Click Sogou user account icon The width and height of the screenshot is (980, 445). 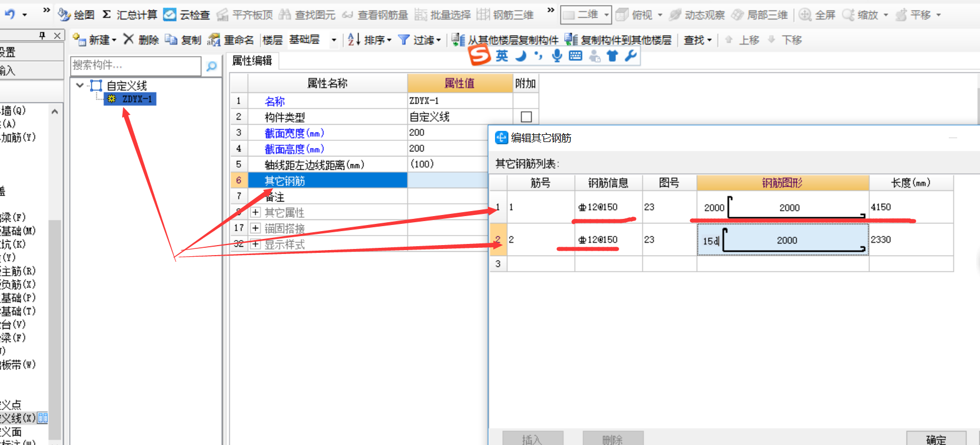tap(595, 56)
